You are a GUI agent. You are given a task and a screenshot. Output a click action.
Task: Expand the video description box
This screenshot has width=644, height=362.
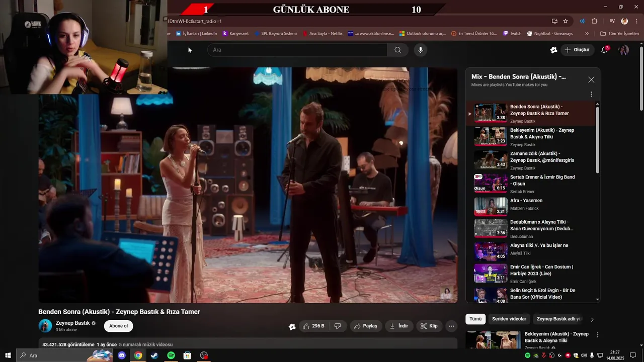coord(248,344)
